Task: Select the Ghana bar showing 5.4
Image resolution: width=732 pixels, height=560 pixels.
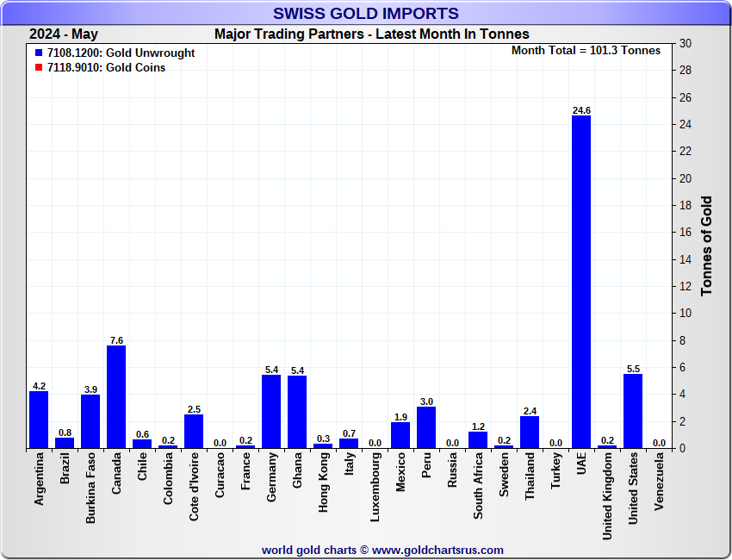Action: [297, 411]
